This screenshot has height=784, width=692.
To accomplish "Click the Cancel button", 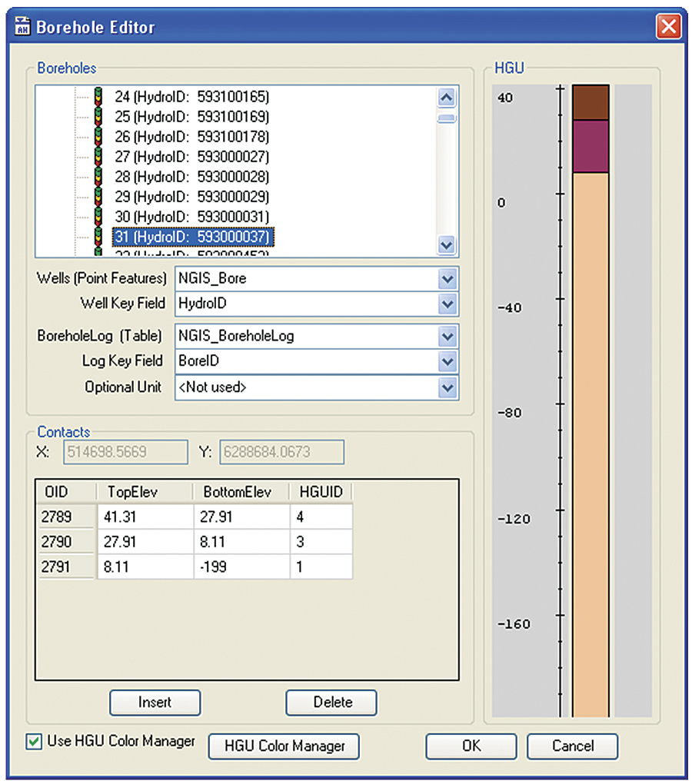I will 573,746.
